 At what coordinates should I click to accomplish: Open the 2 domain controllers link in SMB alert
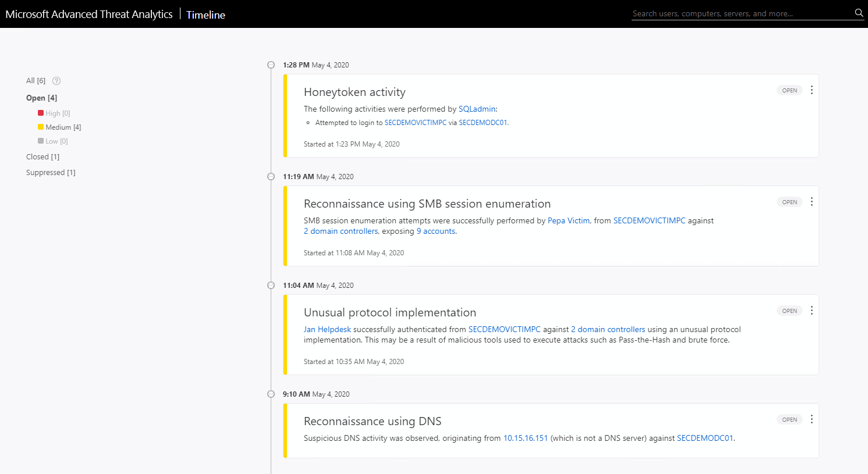(x=341, y=231)
